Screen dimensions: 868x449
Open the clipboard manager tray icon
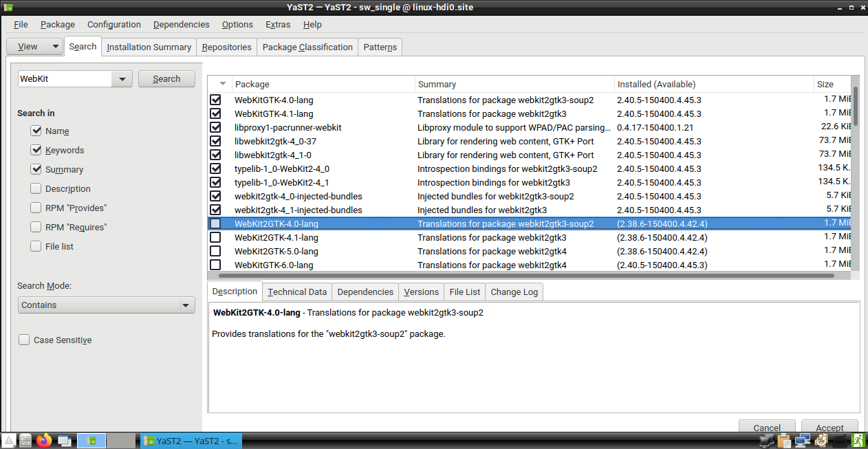coord(784,440)
